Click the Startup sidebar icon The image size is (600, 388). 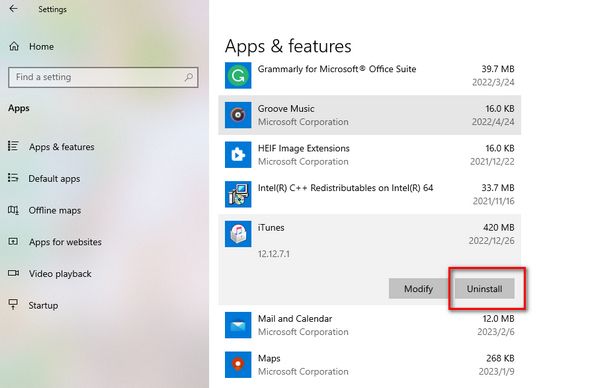13,305
